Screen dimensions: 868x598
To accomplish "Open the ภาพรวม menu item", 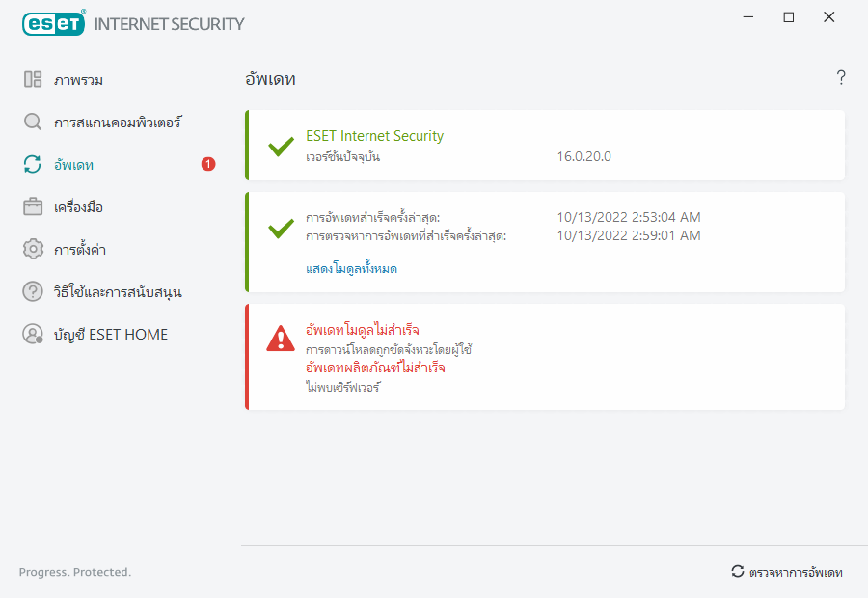I will point(79,80).
